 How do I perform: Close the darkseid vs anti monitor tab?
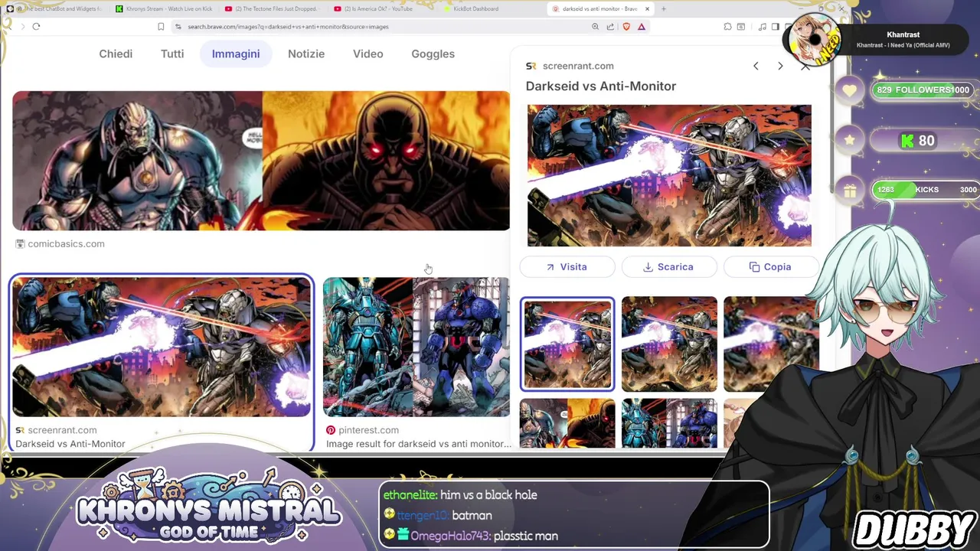pos(647,8)
